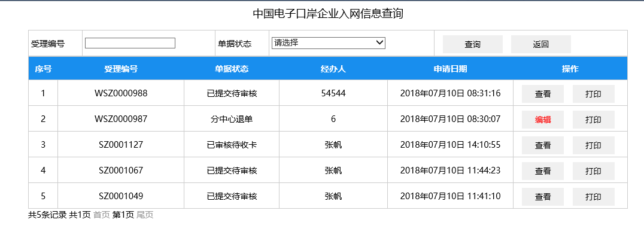Click date 2018年07月10日 14:10:55

tap(450, 145)
